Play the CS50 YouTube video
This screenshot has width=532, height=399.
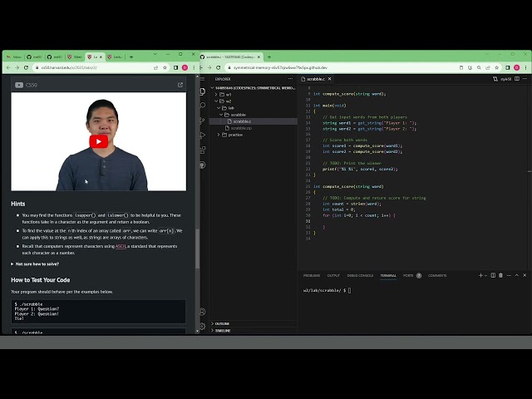98,141
